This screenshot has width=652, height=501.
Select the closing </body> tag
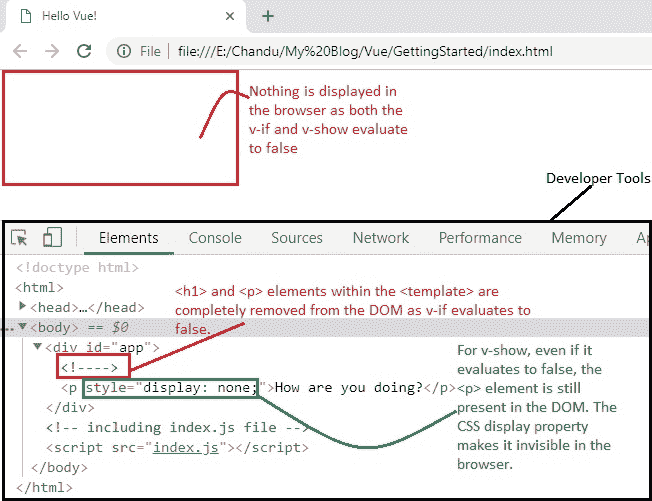point(59,467)
